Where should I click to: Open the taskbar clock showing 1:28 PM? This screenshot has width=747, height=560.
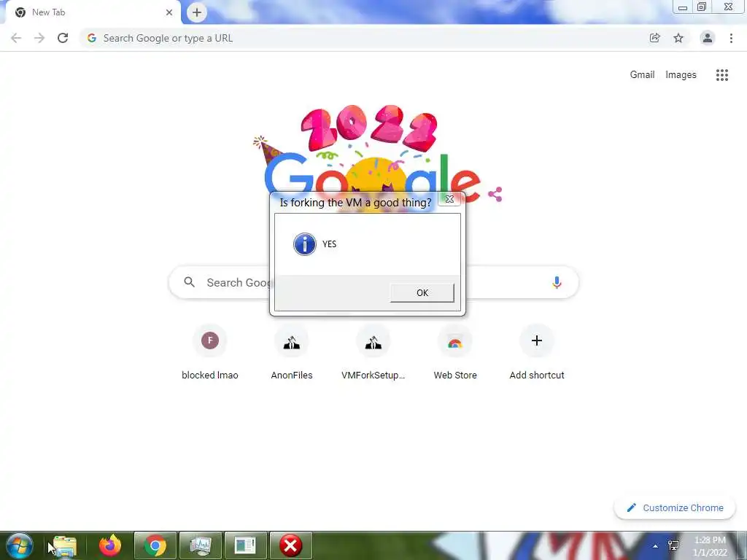(x=710, y=546)
